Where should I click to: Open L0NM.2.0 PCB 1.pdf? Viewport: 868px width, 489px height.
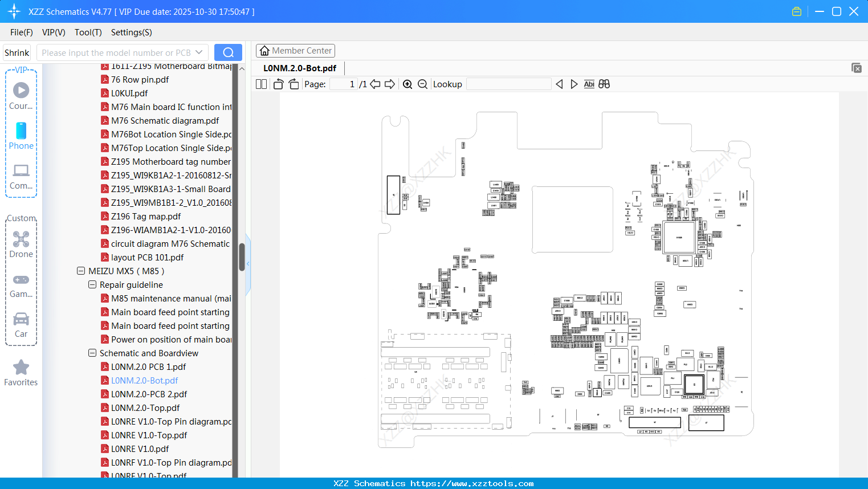tap(148, 367)
